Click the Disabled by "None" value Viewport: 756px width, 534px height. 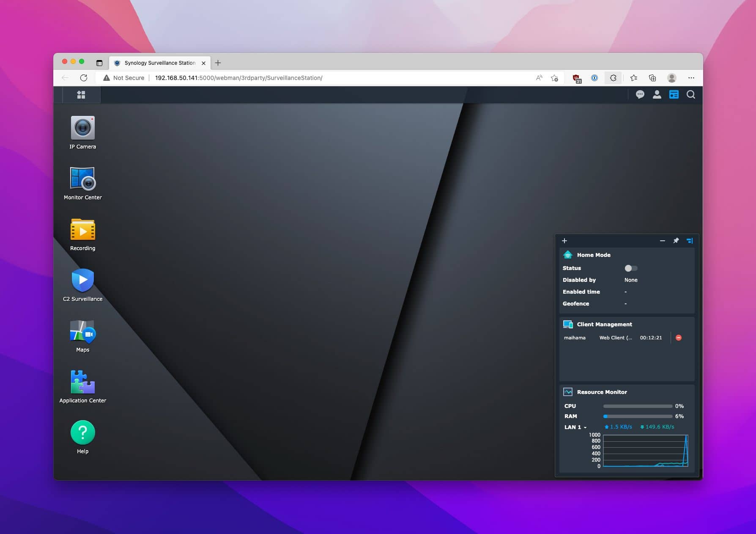point(631,280)
